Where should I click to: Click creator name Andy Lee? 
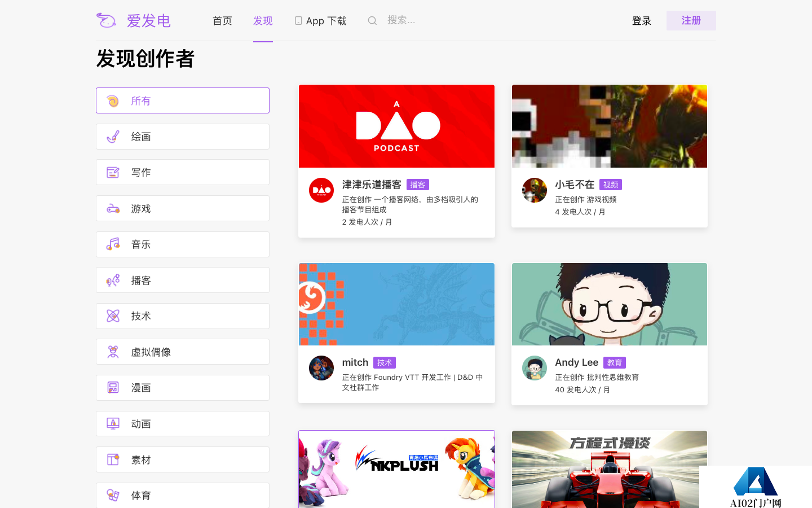point(576,362)
